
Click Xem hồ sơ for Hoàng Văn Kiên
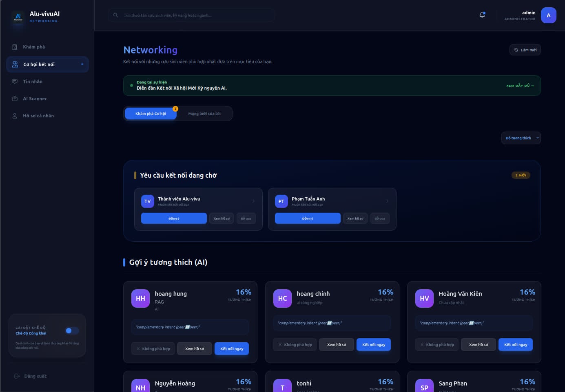[x=479, y=345]
